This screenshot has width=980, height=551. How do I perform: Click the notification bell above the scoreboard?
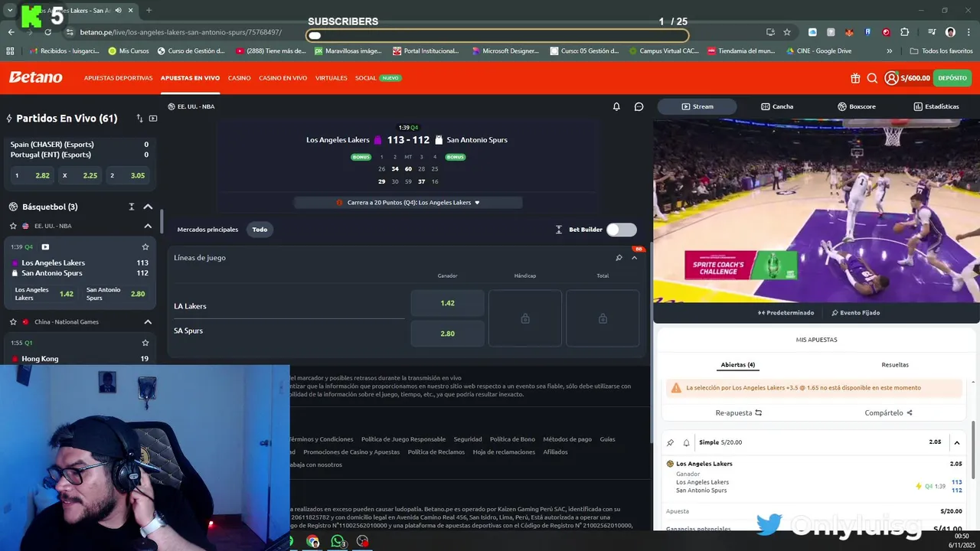pos(616,106)
